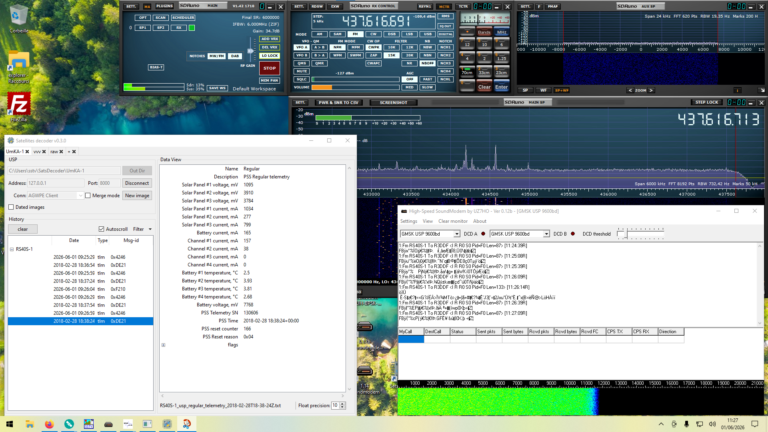
Task: Open the Conn AGWPE Client dropdown
Action: point(80,195)
